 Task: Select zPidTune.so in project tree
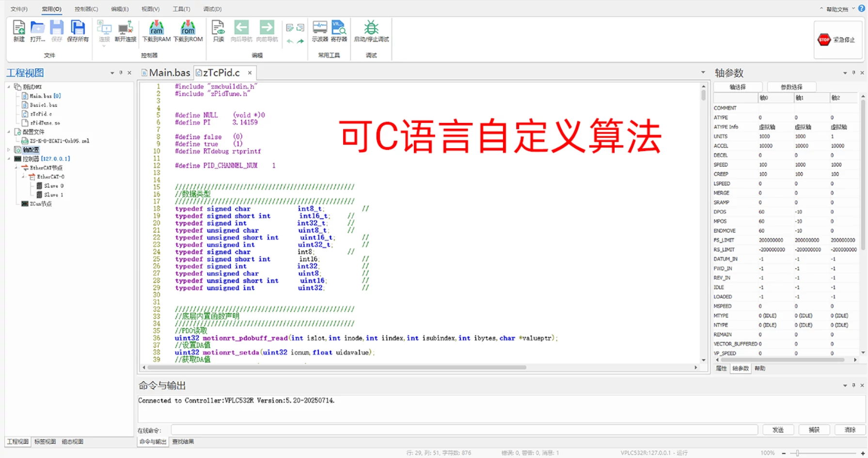41,123
